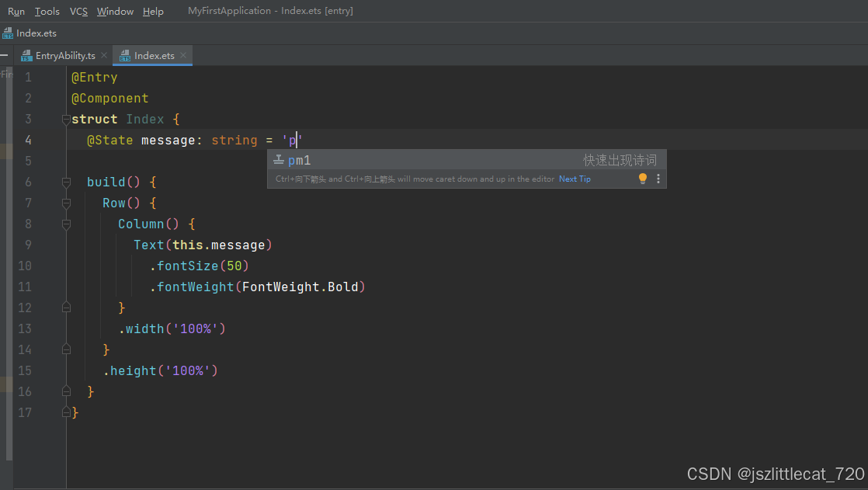The image size is (868, 490).
Task: Open the Window menu
Action: pyautogui.click(x=115, y=11)
